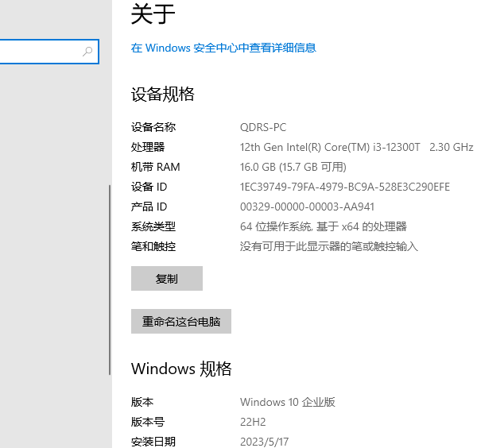Image resolution: width=477 pixels, height=448 pixels.
Task: Select the 安装日期 label
Action: [153, 442]
